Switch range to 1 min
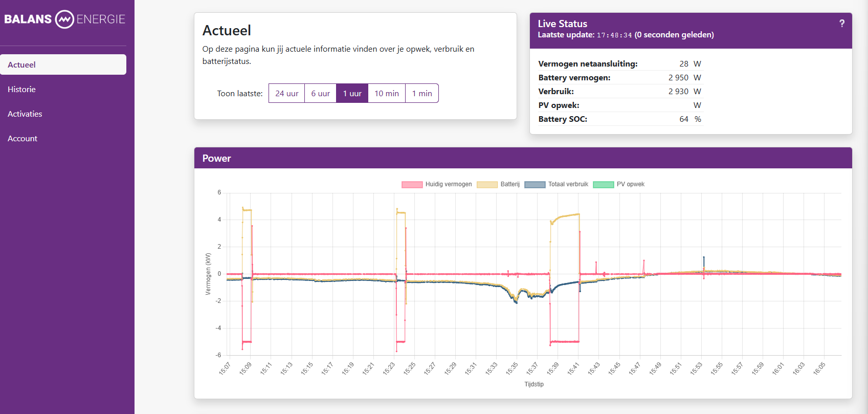 click(x=421, y=93)
